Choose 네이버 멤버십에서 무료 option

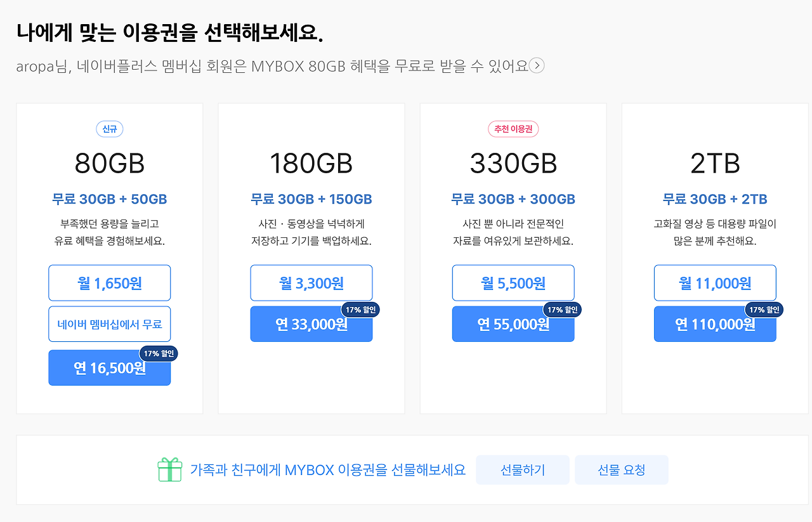click(109, 324)
